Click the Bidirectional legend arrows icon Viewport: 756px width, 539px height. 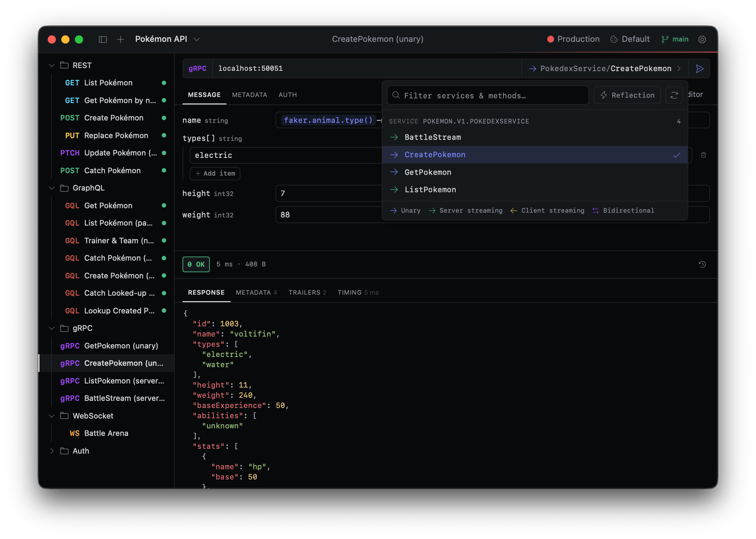[x=596, y=211]
